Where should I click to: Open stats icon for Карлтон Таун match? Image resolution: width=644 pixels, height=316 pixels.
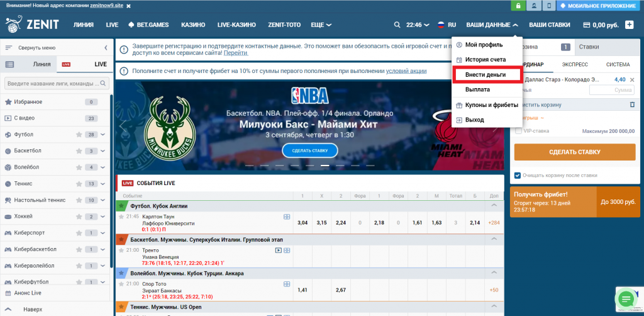[287, 217]
